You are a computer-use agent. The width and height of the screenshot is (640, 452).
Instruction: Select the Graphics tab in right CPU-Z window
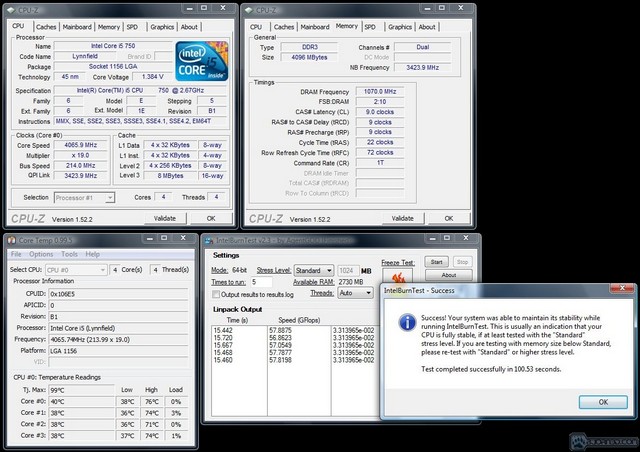click(400, 27)
